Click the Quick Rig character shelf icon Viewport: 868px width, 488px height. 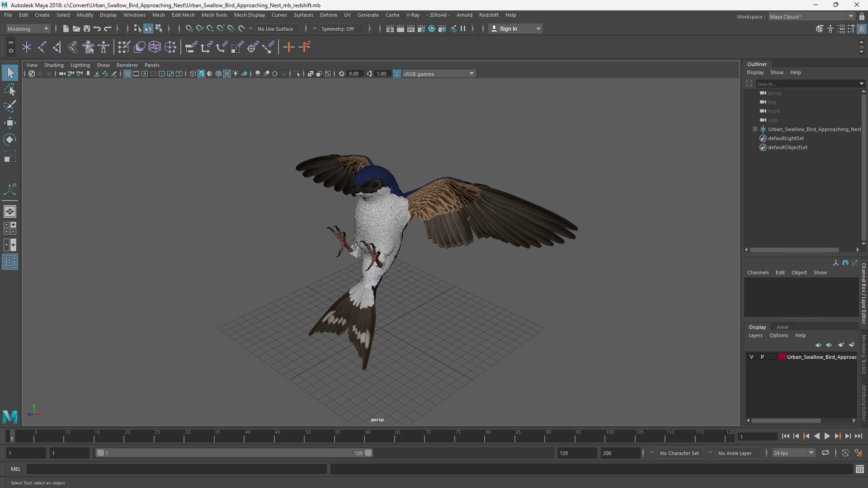[x=88, y=47]
